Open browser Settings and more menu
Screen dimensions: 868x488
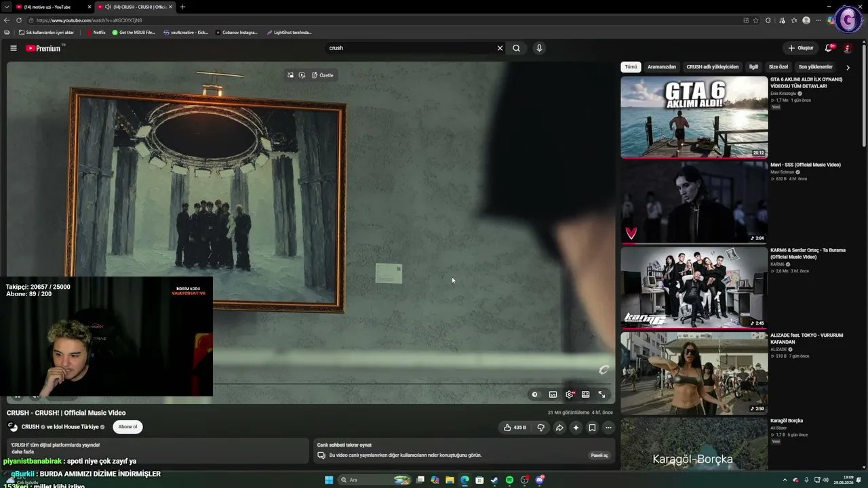pos(818,20)
